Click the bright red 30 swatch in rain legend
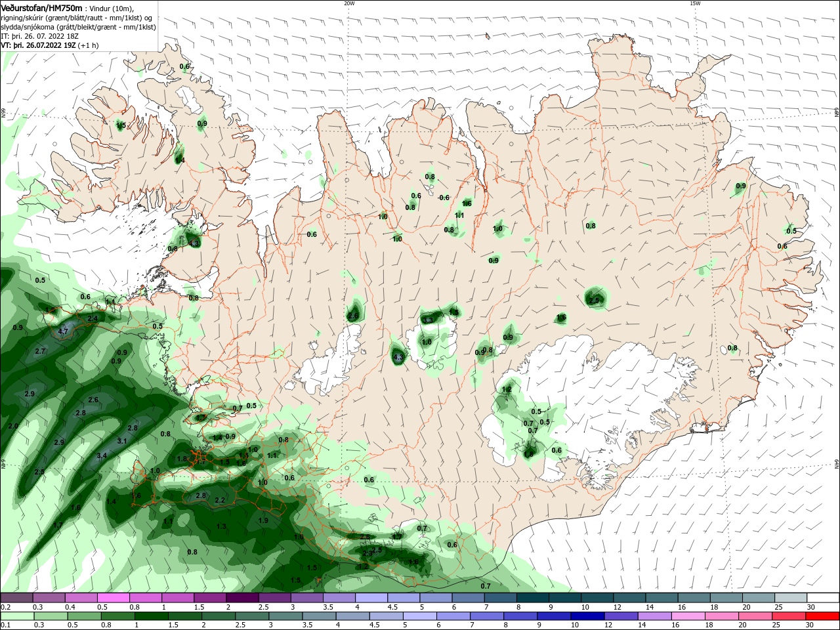Viewport: 840px width, 630px height. [x=823, y=616]
